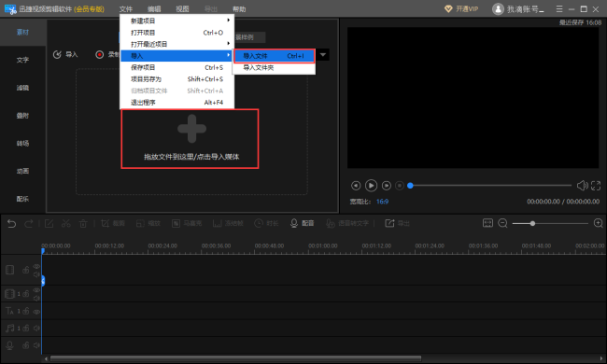Viewport: 607px width, 364px height.
Task: Mute the main video track speaker
Action: (x=36, y=274)
